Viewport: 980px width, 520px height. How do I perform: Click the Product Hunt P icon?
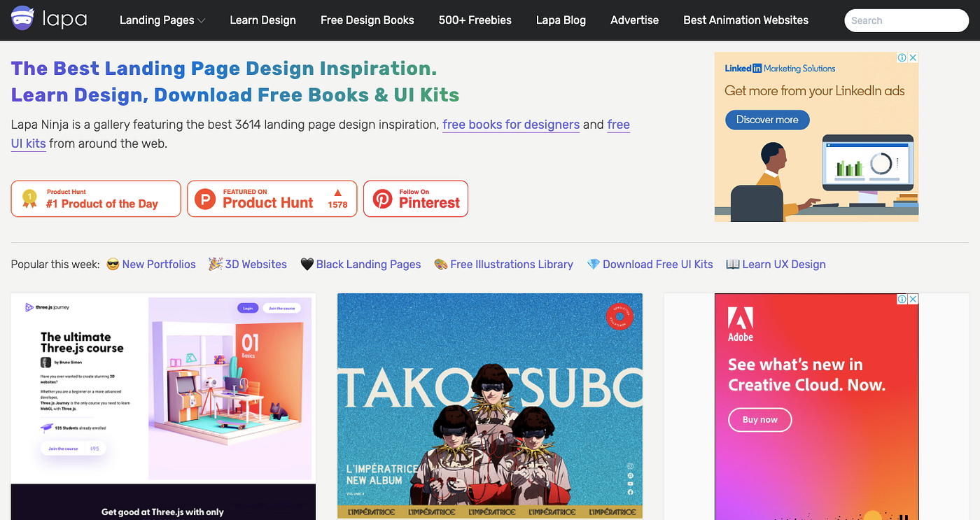click(204, 198)
